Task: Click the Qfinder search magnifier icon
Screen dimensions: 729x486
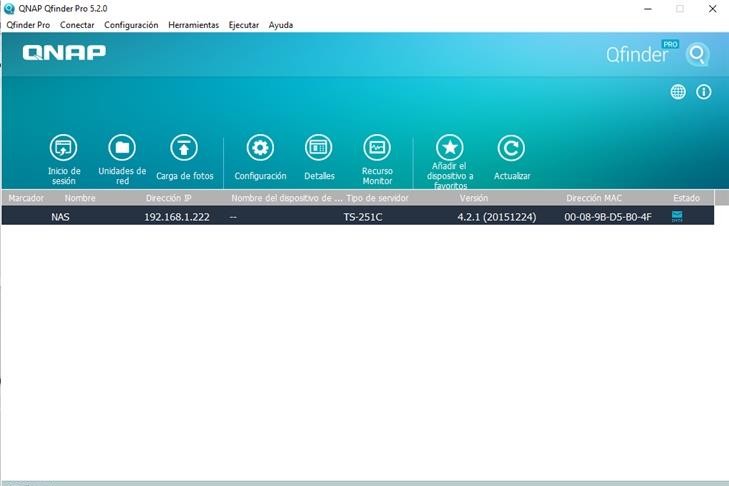Action: [697, 54]
